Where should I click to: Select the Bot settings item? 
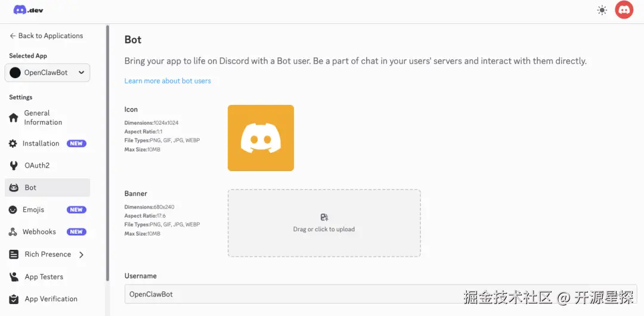point(47,188)
